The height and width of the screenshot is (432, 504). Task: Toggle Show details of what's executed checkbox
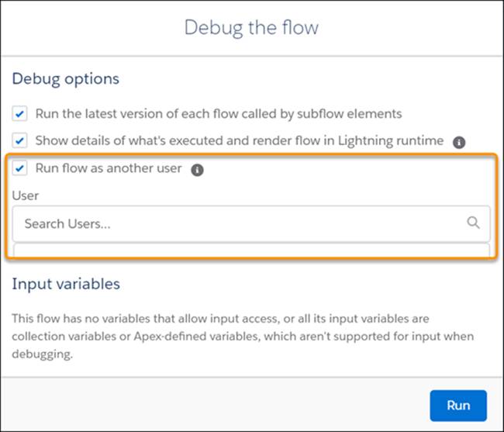coord(19,141)
